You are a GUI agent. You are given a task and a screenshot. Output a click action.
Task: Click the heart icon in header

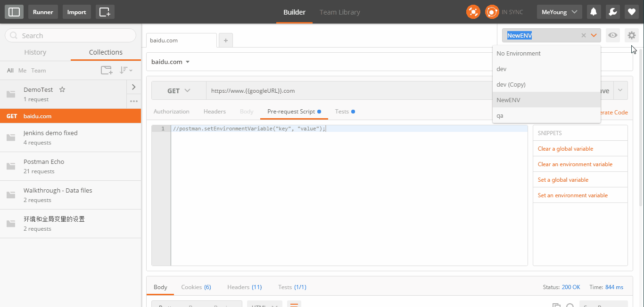631,12
